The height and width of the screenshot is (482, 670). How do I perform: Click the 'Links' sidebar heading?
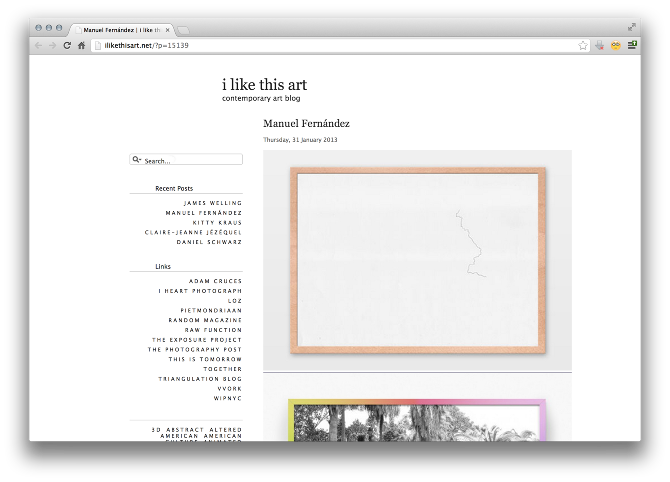point(163,266)
